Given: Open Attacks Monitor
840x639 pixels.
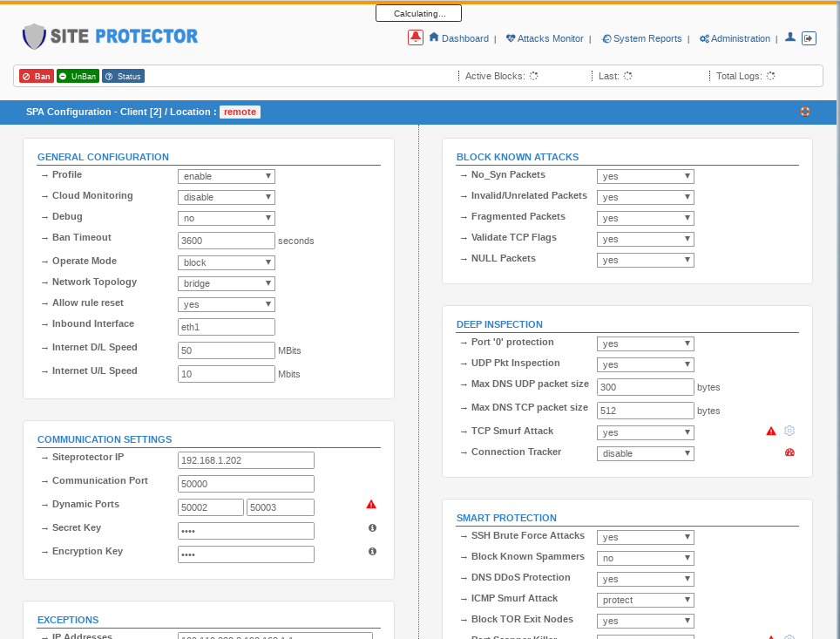Looking at the screenshot, I should click(x=545, y=38).
